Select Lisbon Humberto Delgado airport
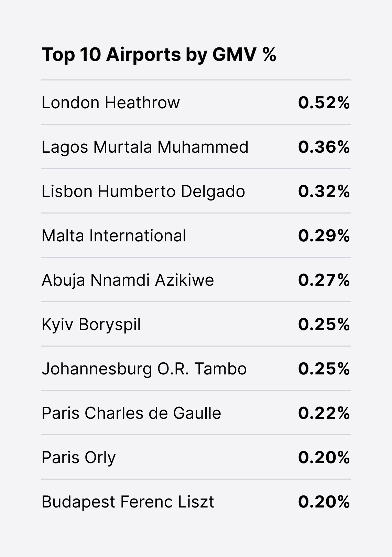The width and height of the screenshot is (392, 557). coord(143,192)
